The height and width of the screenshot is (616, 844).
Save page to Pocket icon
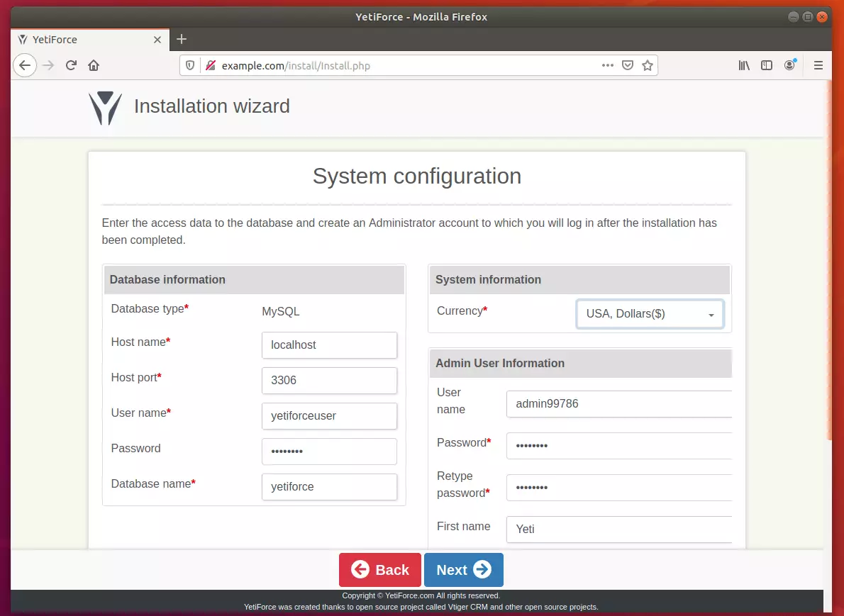pyautogui.click(x=628, y=66)
